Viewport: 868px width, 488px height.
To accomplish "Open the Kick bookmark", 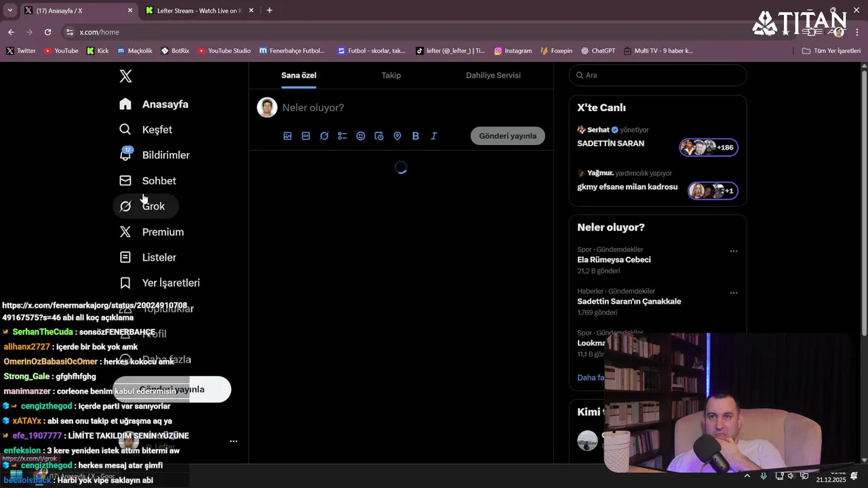I will tap(98, 51).
